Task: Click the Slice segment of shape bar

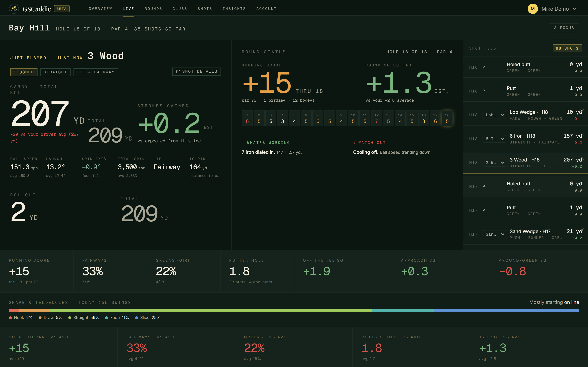Action: point(506,310)
